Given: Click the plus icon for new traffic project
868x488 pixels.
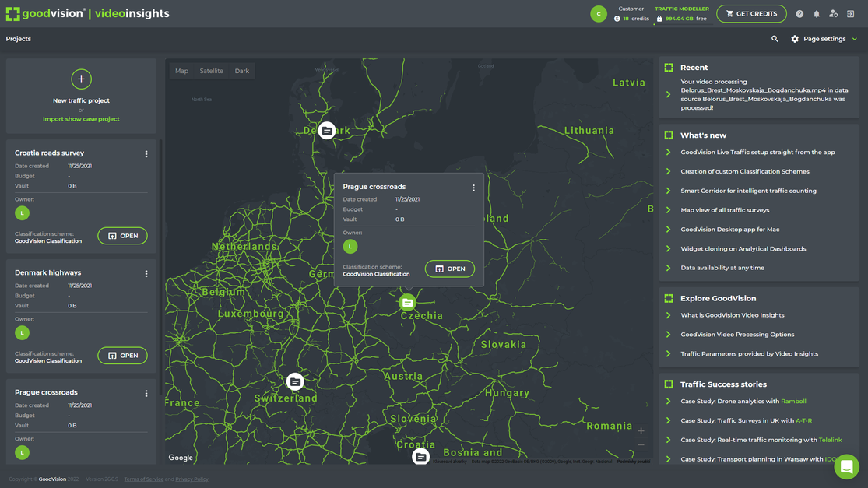Looking at the screenshot, I should click(82, 79).
